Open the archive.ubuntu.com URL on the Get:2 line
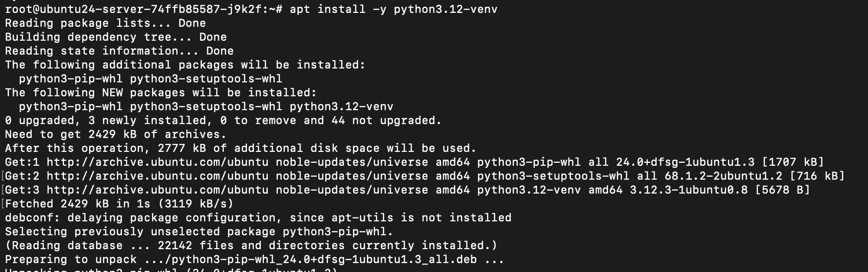Image resolution: width=868 pixels, height=272 pixels. pos(157,176)
